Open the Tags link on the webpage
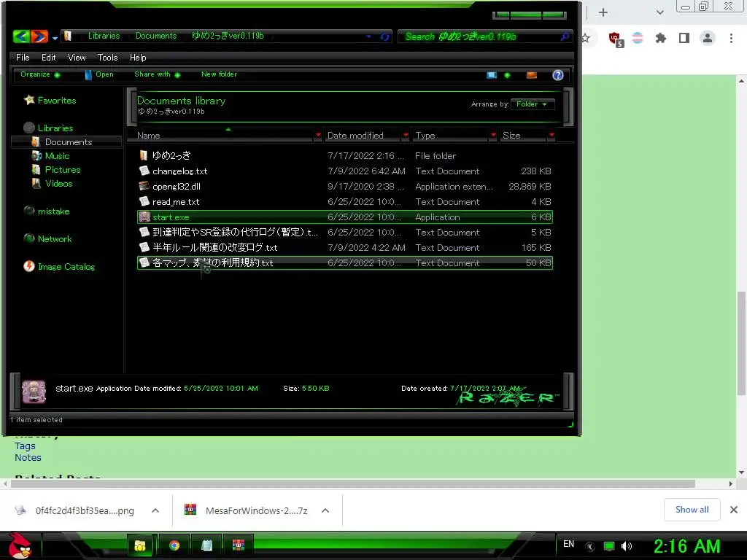 [x=25, y=446]
